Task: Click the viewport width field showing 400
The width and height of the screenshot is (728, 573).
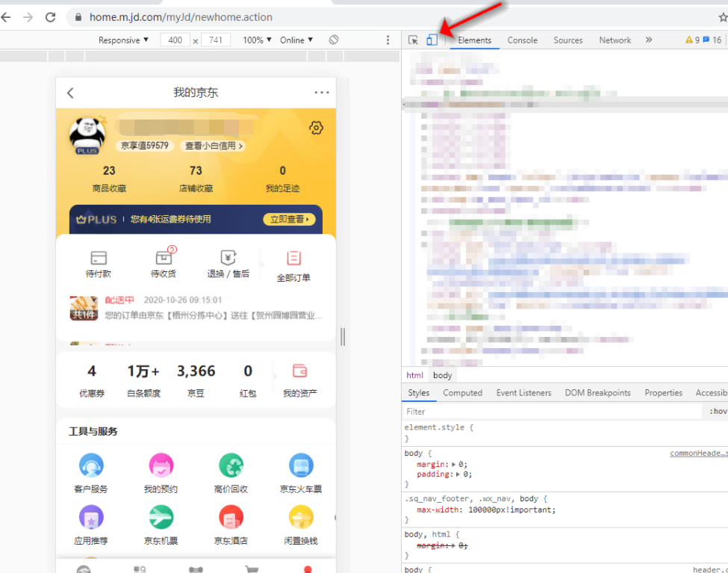Action: (x=175, y=40)
